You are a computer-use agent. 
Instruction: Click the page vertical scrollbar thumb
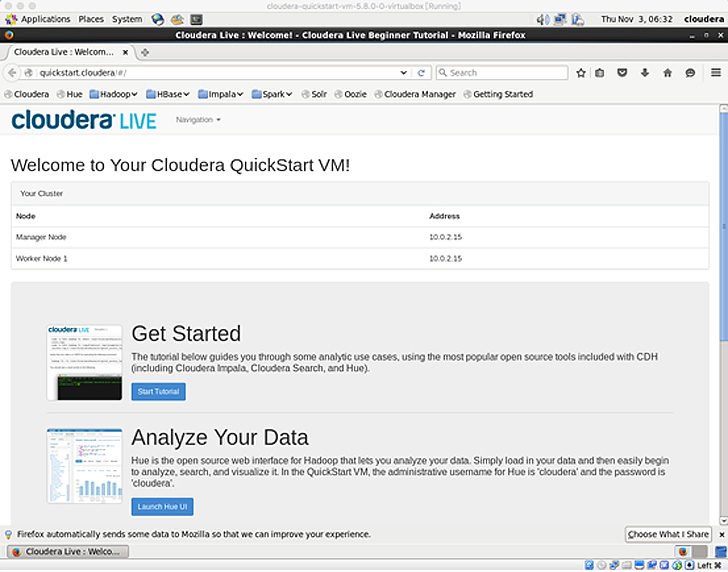tap(723, 228)
